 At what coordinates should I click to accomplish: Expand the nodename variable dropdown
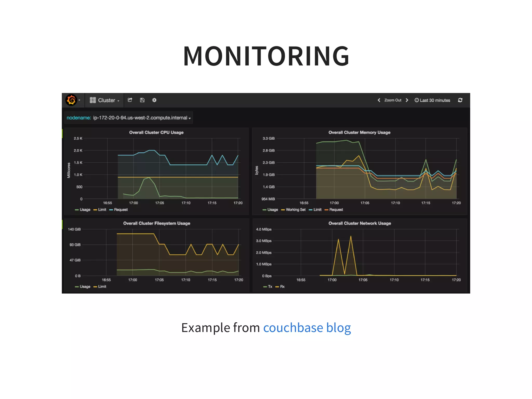click(142, 118)
